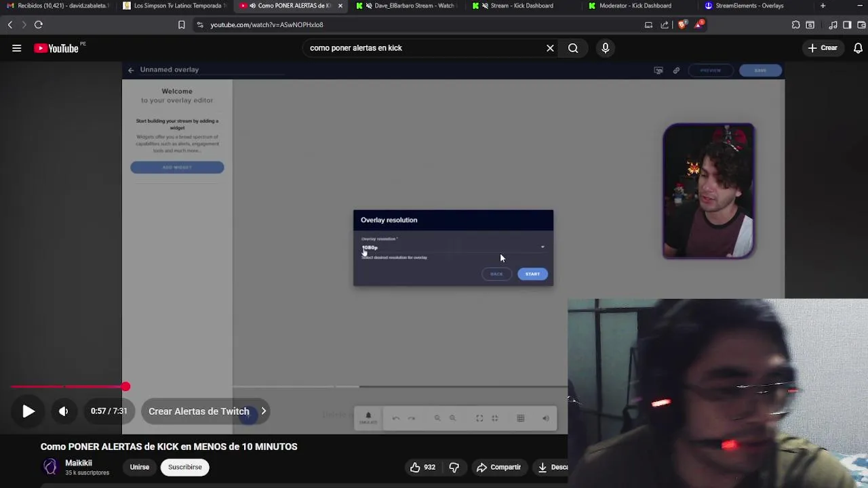Switch to Stream - Kick Dashboard tab
Screen dimensions: 868x488
point(522,5)
